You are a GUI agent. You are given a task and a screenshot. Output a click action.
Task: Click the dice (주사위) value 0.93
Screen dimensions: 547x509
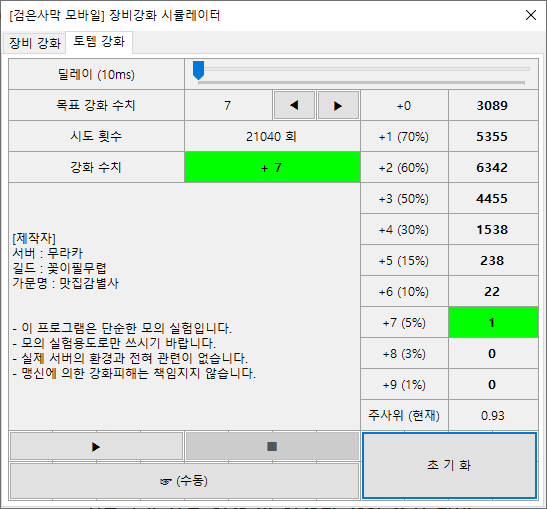coord(493,416)
